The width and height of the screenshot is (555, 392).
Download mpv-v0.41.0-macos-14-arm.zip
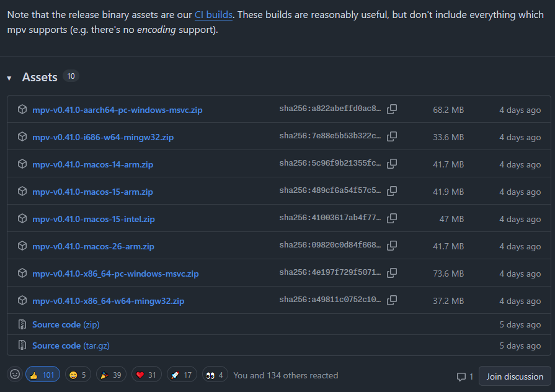click(93, 164)
